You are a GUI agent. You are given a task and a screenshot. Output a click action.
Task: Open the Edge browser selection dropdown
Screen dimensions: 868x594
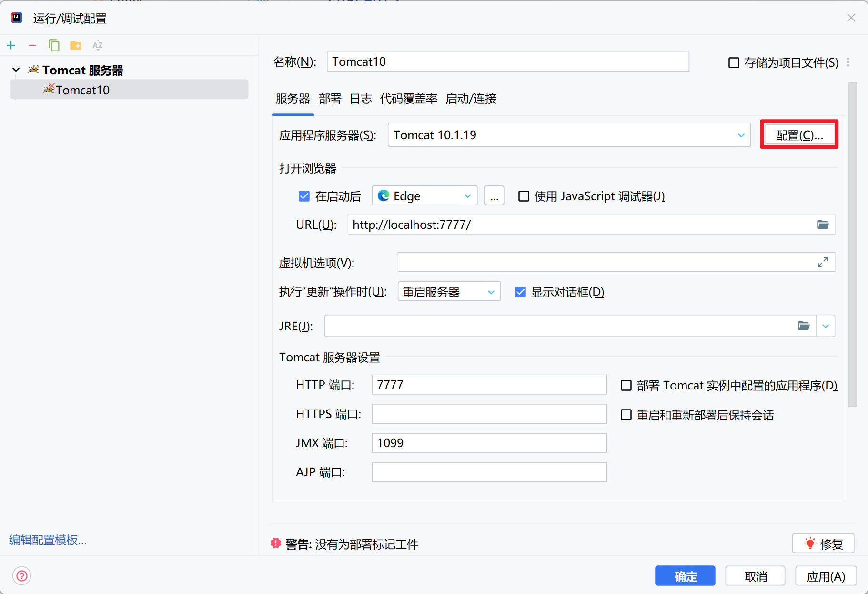[424, 196]
